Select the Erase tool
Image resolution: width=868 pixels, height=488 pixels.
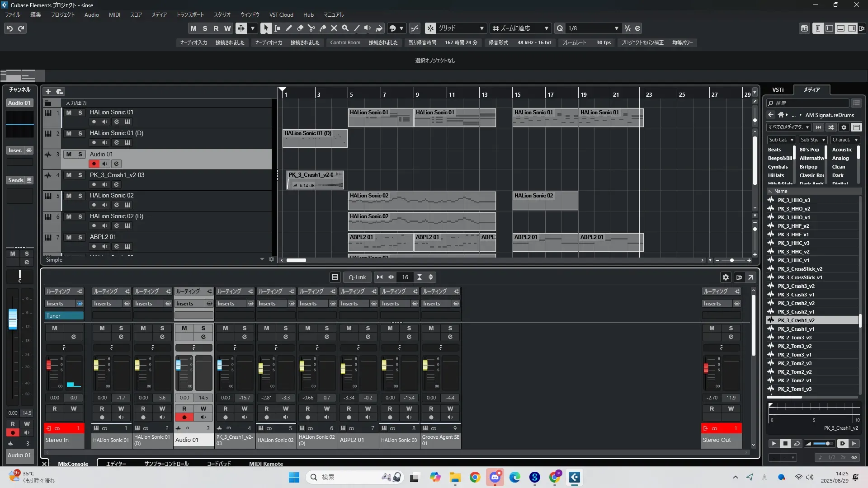(300, 28)
